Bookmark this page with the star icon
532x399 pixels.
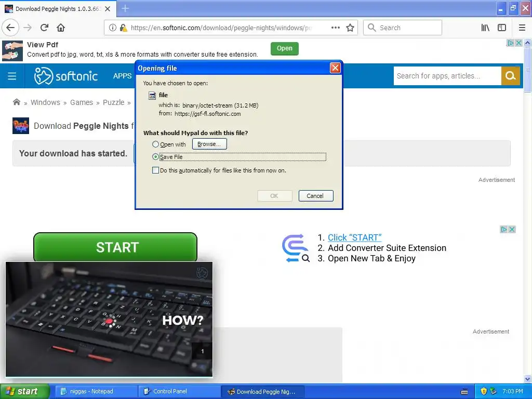click(x=350, y=28)
